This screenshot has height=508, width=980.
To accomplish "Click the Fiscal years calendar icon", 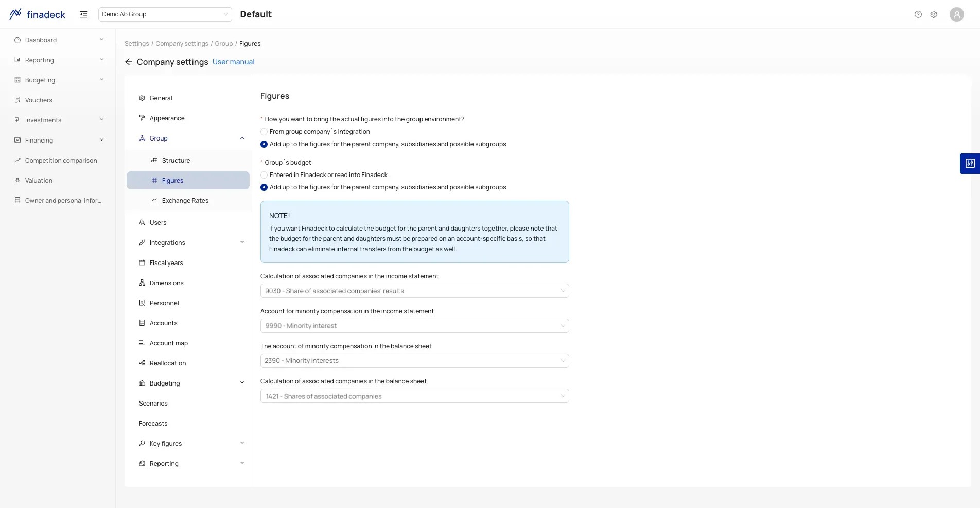I will (x=142, y=262).
